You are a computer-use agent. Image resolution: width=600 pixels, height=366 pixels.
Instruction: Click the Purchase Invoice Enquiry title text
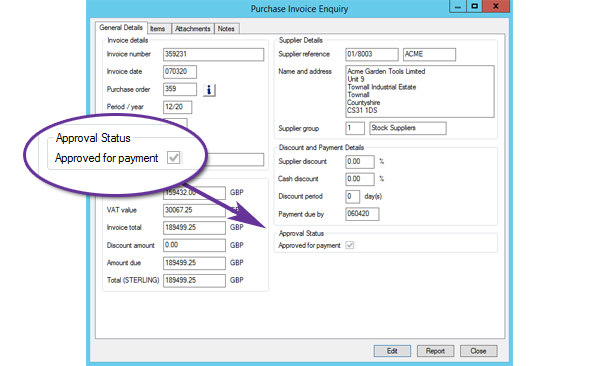pos(299,9)
